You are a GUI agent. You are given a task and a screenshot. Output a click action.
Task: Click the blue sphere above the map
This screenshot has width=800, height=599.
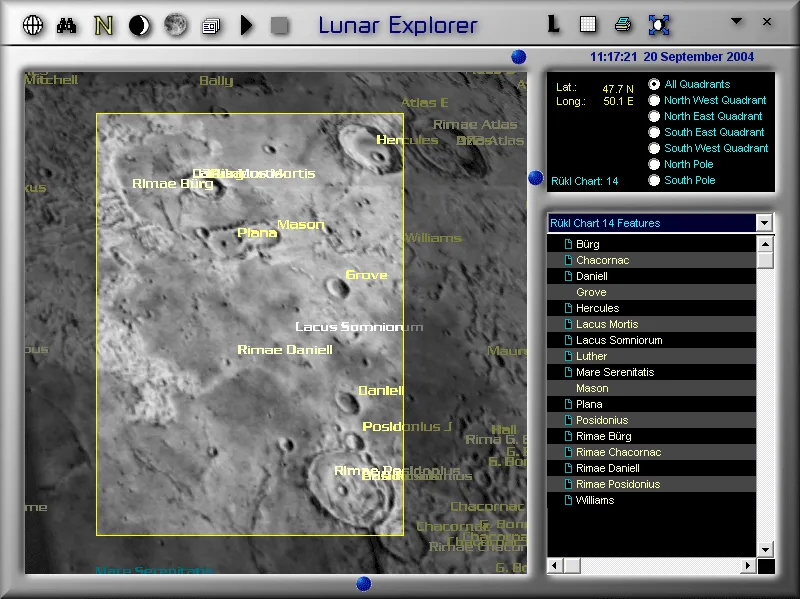(518, 57)
